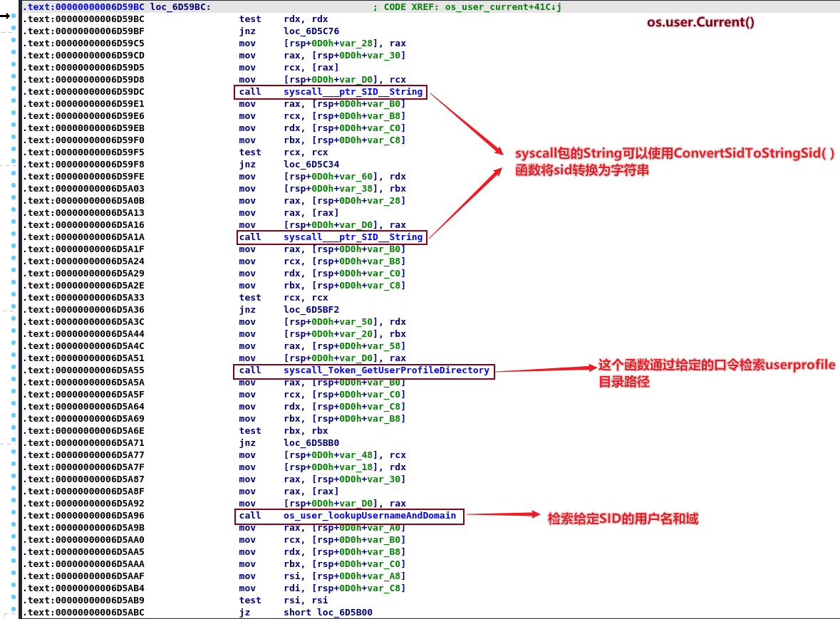Viewport: 840px width, 619px height.
Task: Click the red os.user.Current() annotation text
Action: [700, 22]
